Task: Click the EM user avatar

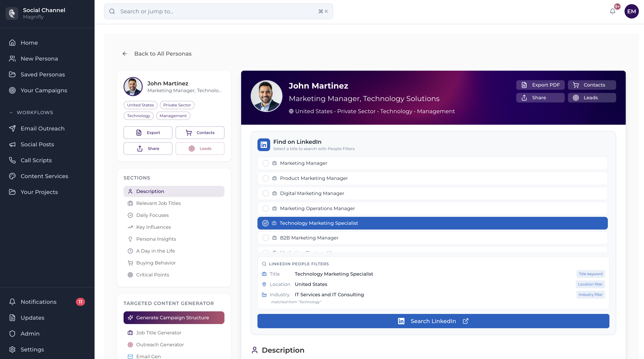Action: [631, 11]
